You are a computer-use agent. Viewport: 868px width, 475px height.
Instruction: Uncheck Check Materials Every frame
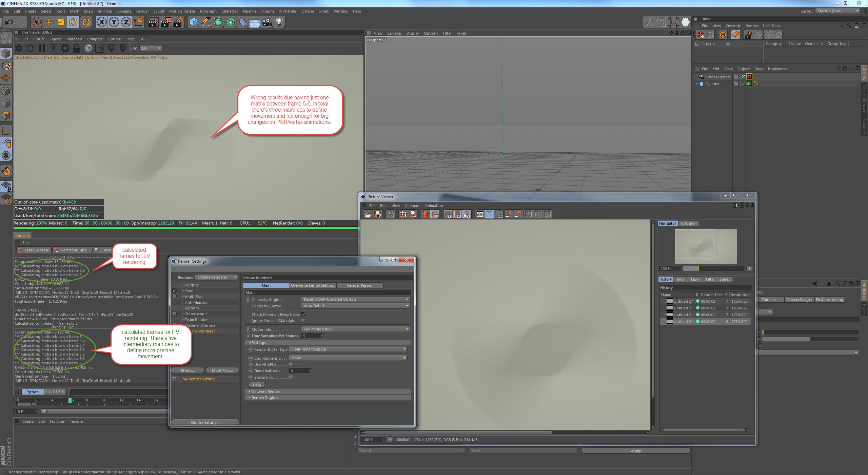[x=303, y=315]
